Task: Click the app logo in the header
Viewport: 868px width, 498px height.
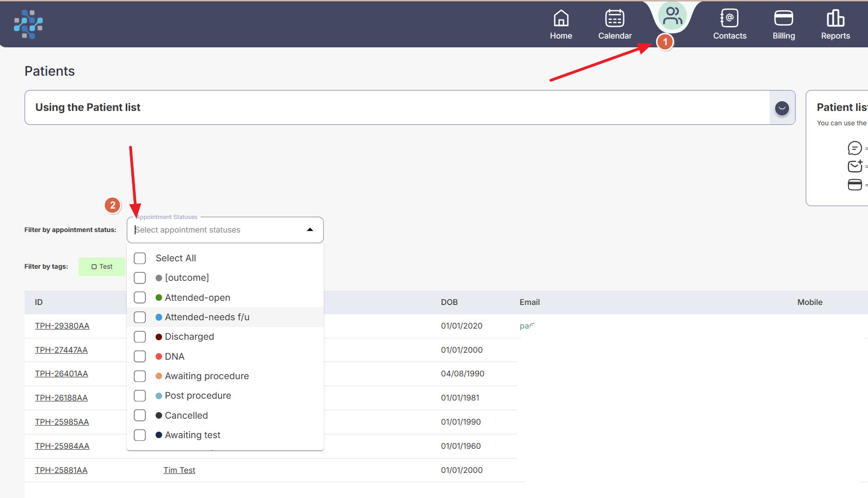Action: point(28,24)
